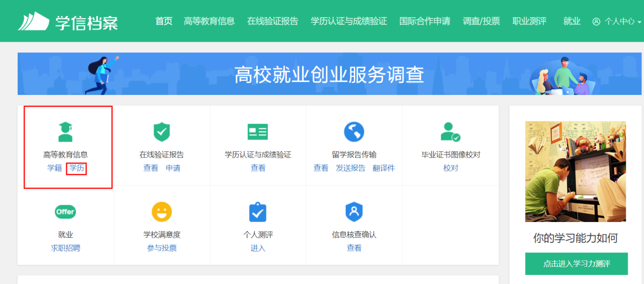644x284 pixels.
Task: Open 国际合作申请 in the navigation bar
Action: (425, 21)
